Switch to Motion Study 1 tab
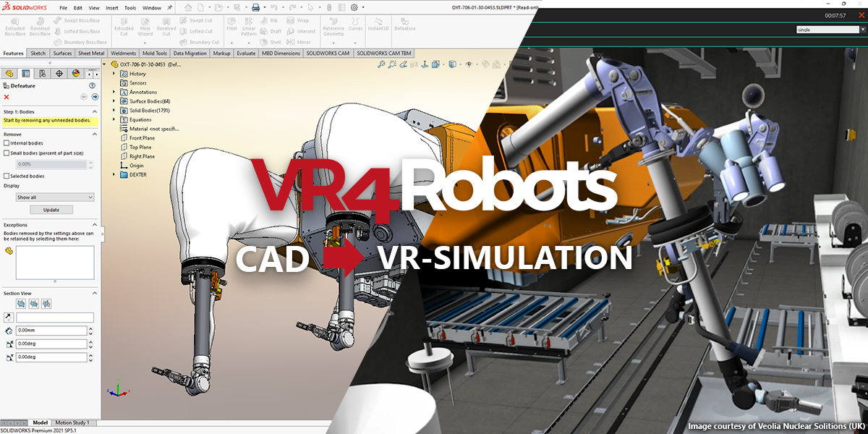 click(73, 422)
